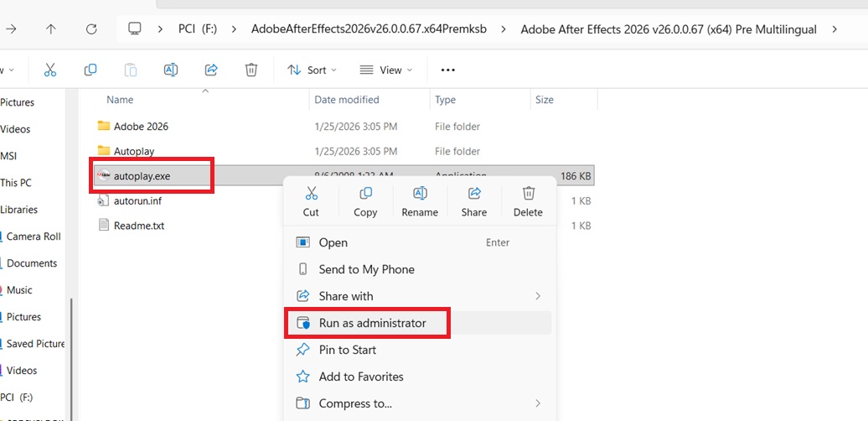Open Documents in the sidebar

32,263
